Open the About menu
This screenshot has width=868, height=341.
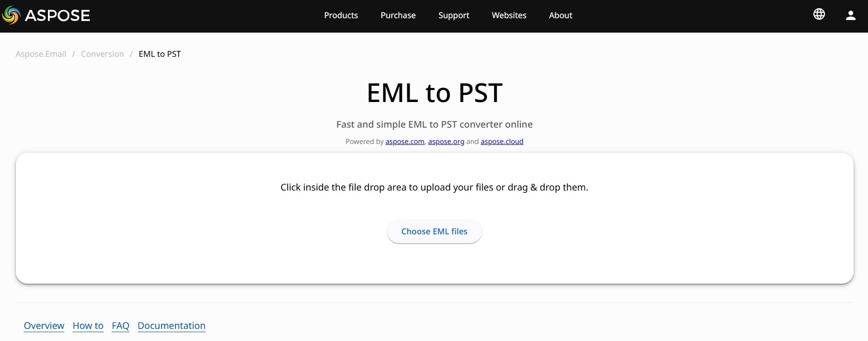coord(560,15)
